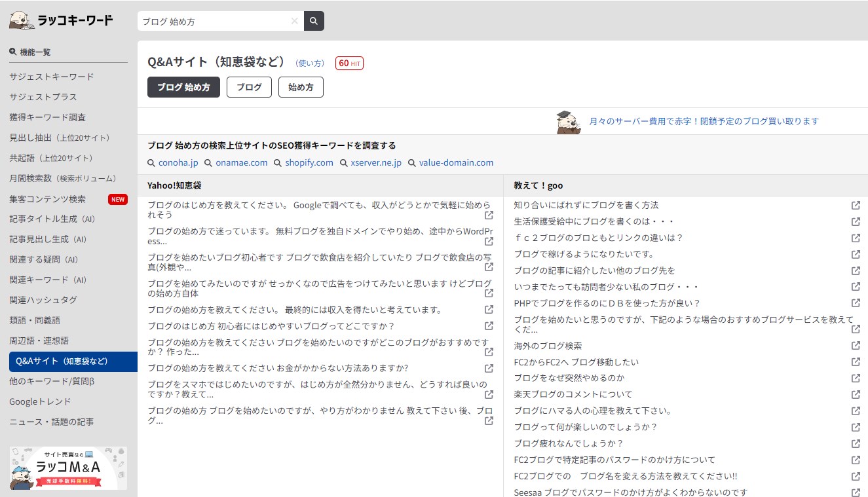Open the onamae.com keyword research link
This screenshot has height=497, width=868.
click(x=242, y=162)
